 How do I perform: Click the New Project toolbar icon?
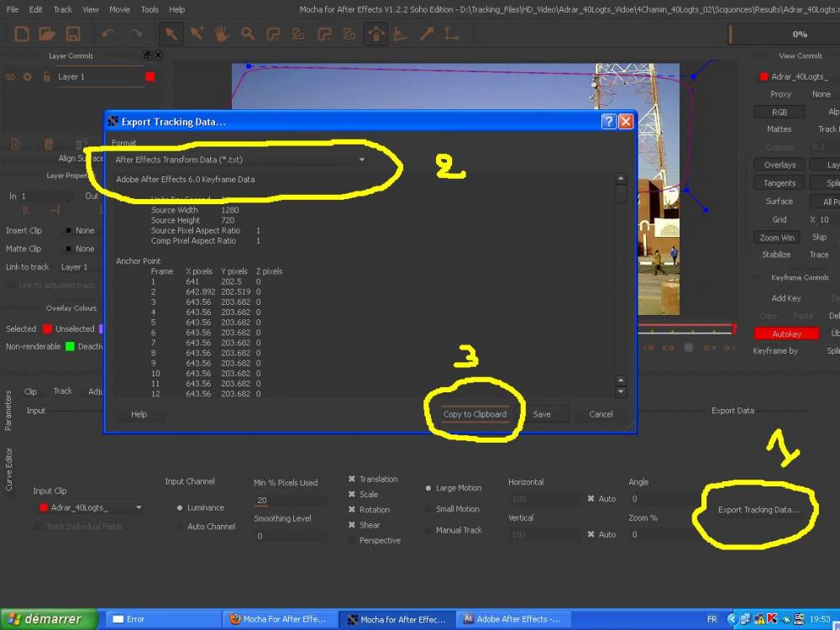[x=22, y=34]
